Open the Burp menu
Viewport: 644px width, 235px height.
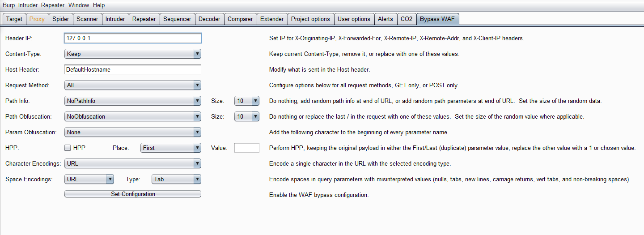(x=9, y=5)
